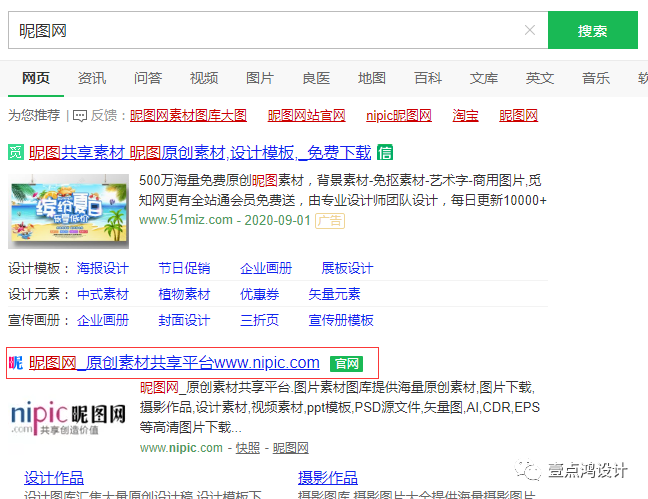Image resolution: width=648 pixels, height=499 pixels.
Task: Click the green 信 trust badge icon
Action: point(385,152)
